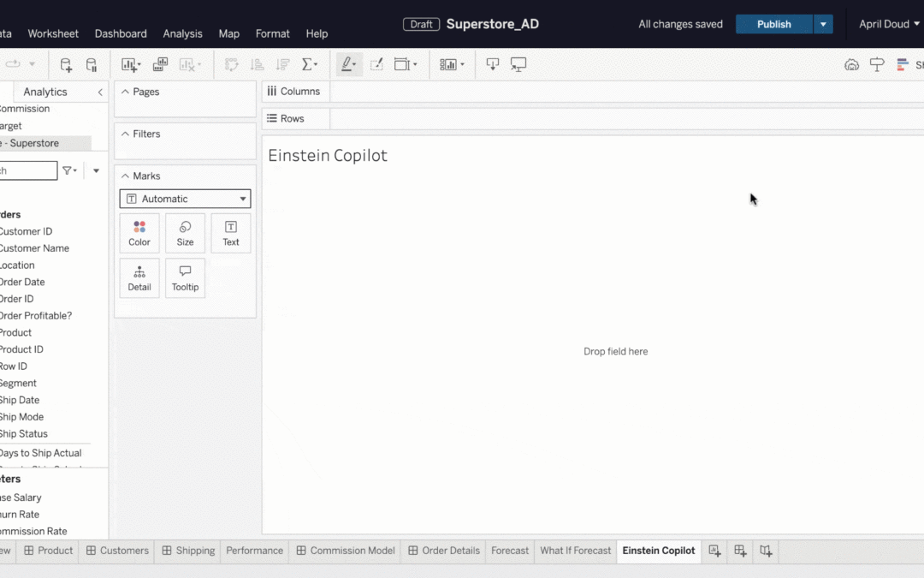Select the Ship Mode field
The width and height of the screenshot is (924, 578).
[x=21, y=417]
